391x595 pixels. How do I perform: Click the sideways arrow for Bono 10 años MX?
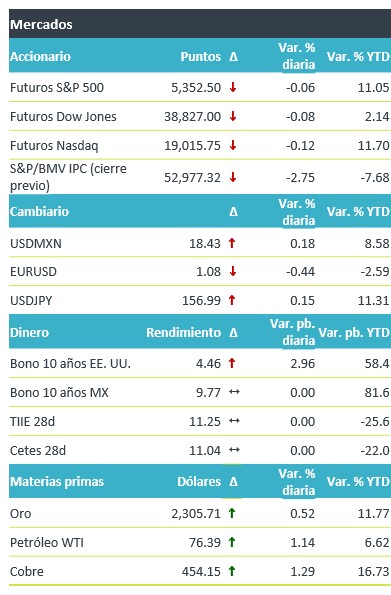[x=234, y=392]
